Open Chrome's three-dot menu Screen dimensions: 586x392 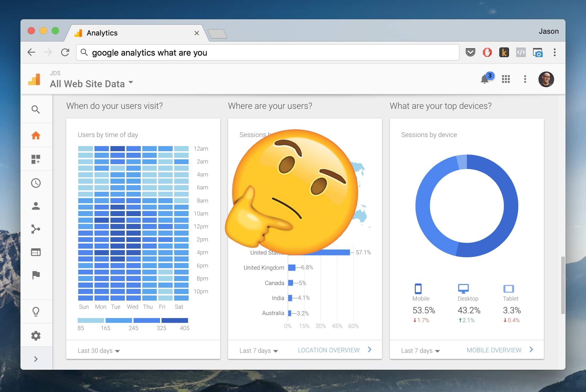tap(555, 52)
